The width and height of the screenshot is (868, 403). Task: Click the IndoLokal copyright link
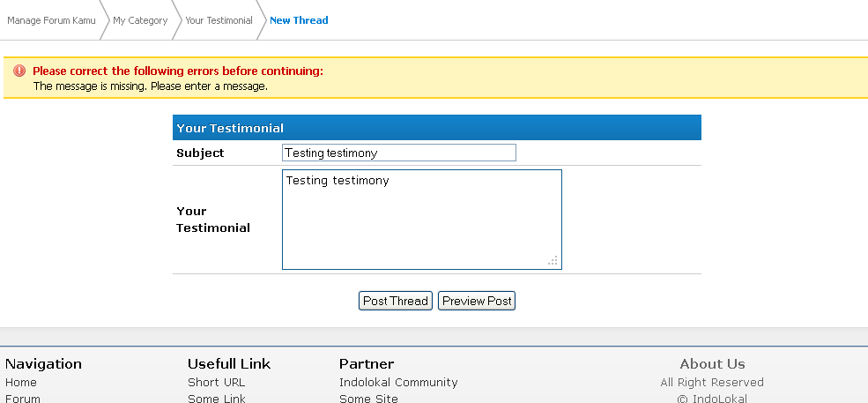[719, 399]
